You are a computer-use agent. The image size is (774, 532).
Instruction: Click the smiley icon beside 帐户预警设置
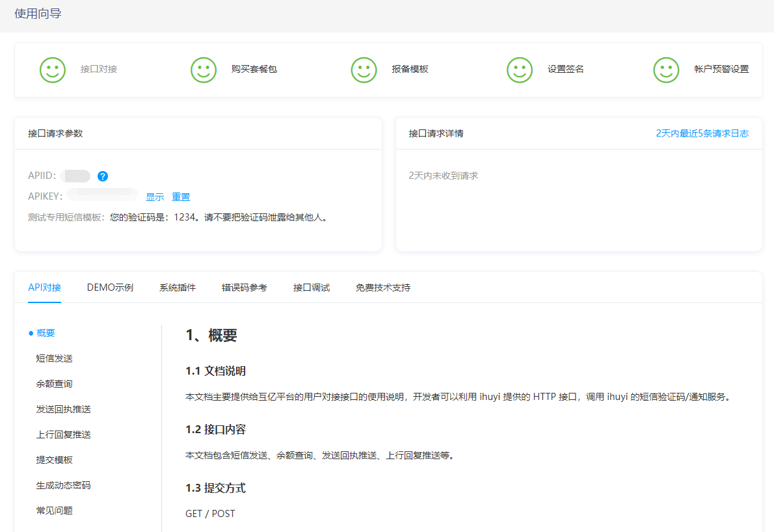pos(666,70)
